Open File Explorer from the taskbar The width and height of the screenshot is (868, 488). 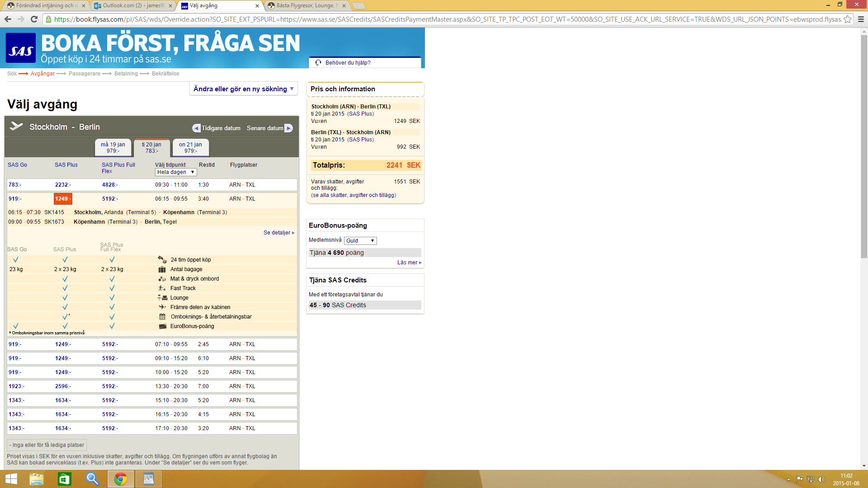click(x=37, y=479)
